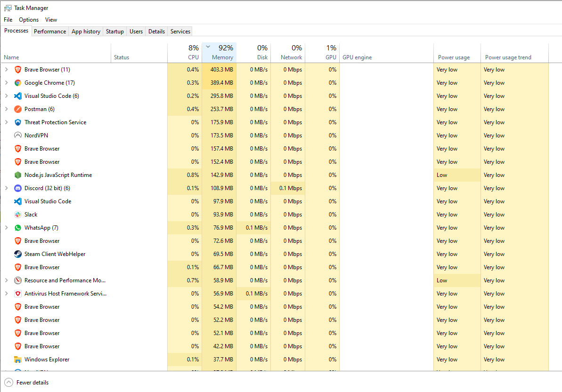Expand Resource and Performance Monitor entry
Image resolution: width=562 pixels, height=392 pixels.
point(7,280)
